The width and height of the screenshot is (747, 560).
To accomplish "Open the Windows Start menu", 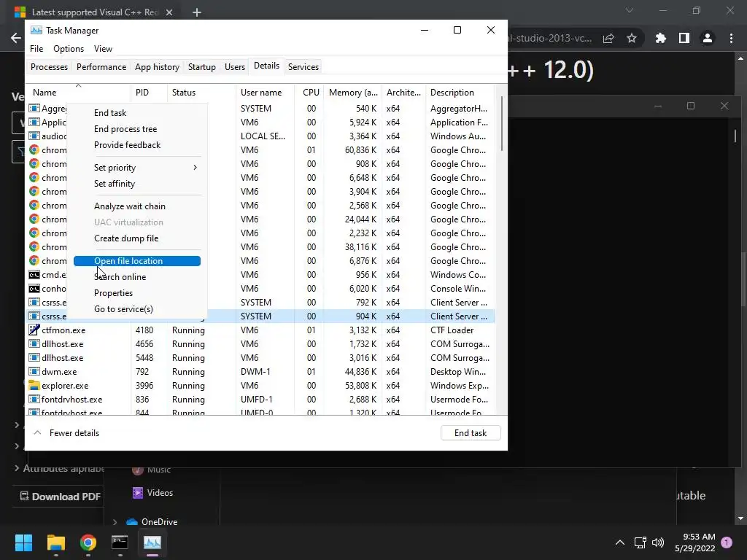I will pyautogui.click(x=23, y=542).
